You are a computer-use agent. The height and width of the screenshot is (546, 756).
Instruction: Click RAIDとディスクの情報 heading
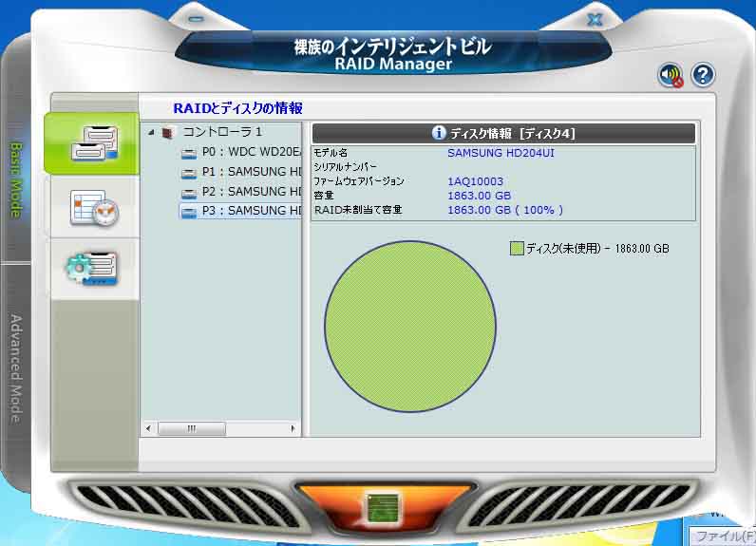pyautogui.click(x=237, y=108)
